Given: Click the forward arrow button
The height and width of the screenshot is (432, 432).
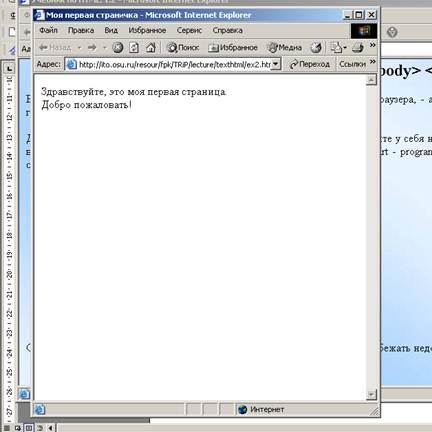Looking at the screenshot, I should (92, 48).
